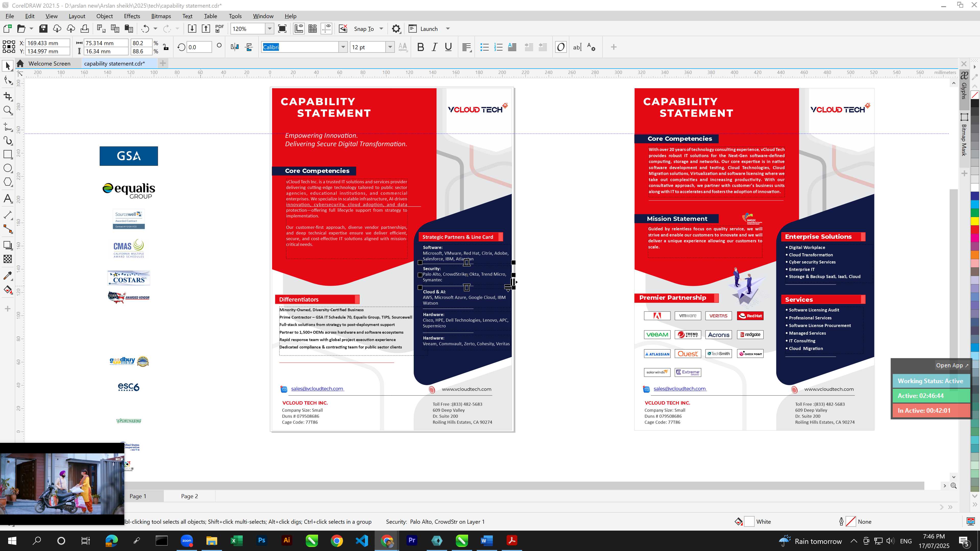Open the Effects menu
Viewport: 980px width, 551px height.
click(x=132, y=16)
